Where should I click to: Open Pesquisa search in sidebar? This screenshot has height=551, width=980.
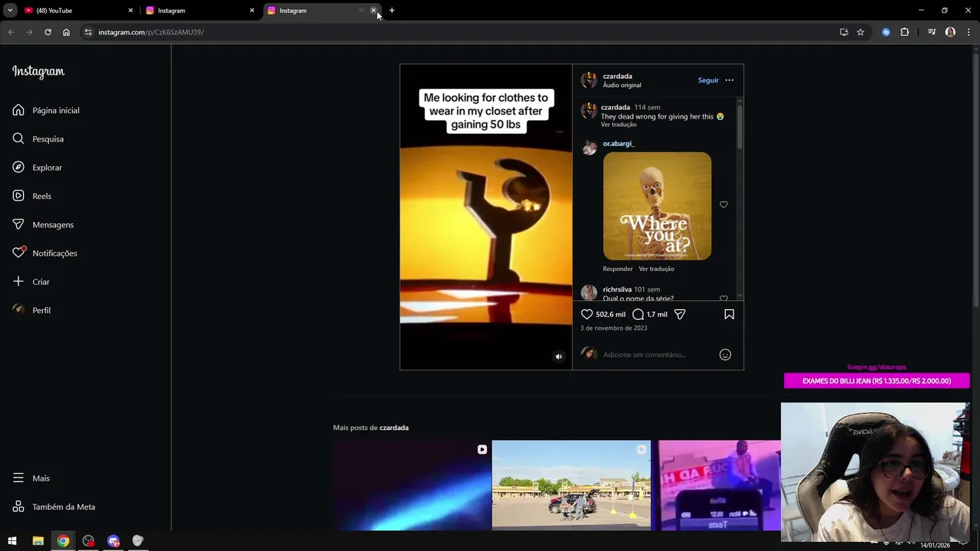(x=38, y=139)
